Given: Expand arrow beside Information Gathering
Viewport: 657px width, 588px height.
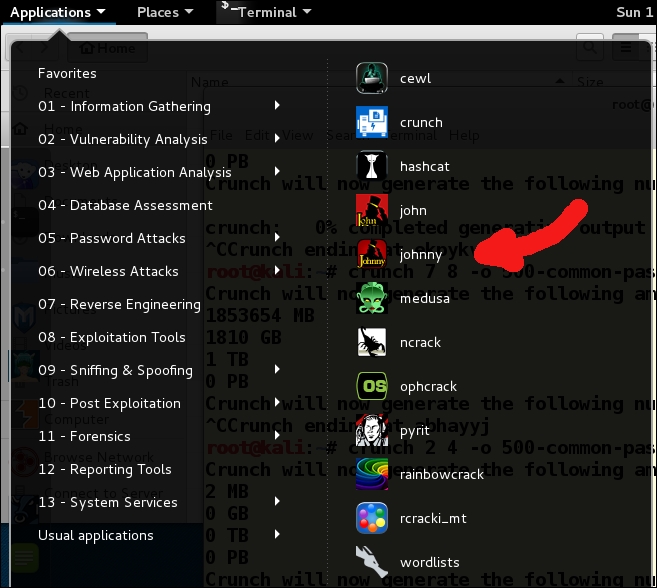Looking at the screenshot, I should 277,105.
